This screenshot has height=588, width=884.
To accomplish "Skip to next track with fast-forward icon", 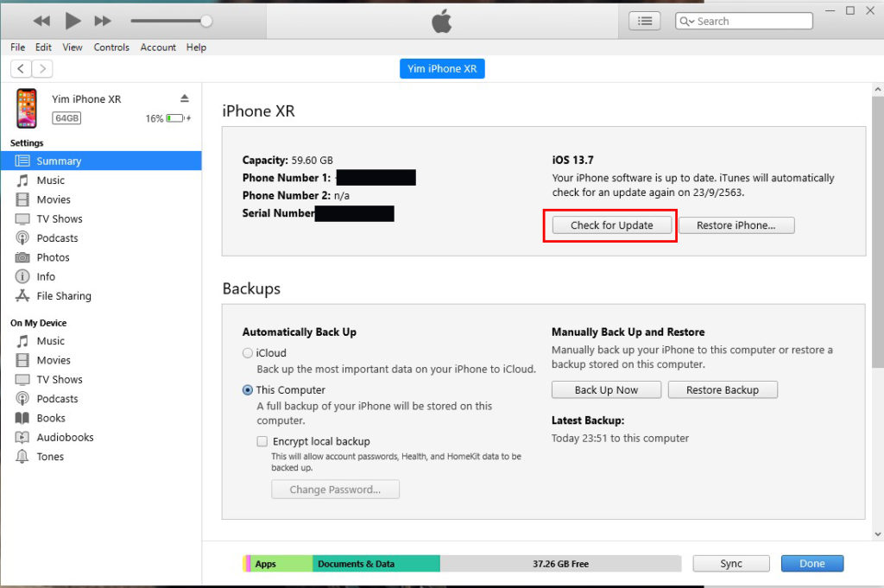I will pyautogui.click(x=103, y=21).
